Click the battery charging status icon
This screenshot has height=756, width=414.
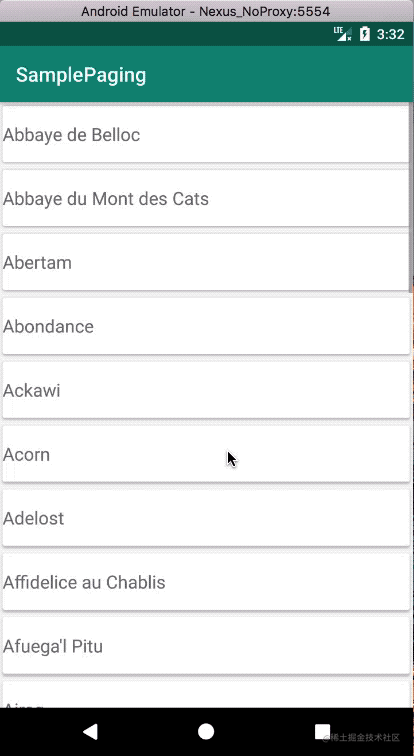coord(365,34)
